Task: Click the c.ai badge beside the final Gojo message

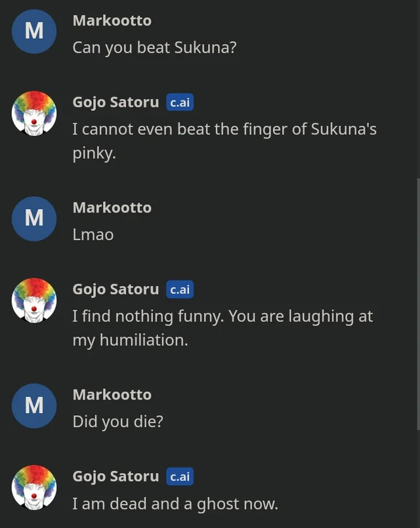Action: click(x=180, y=477)
